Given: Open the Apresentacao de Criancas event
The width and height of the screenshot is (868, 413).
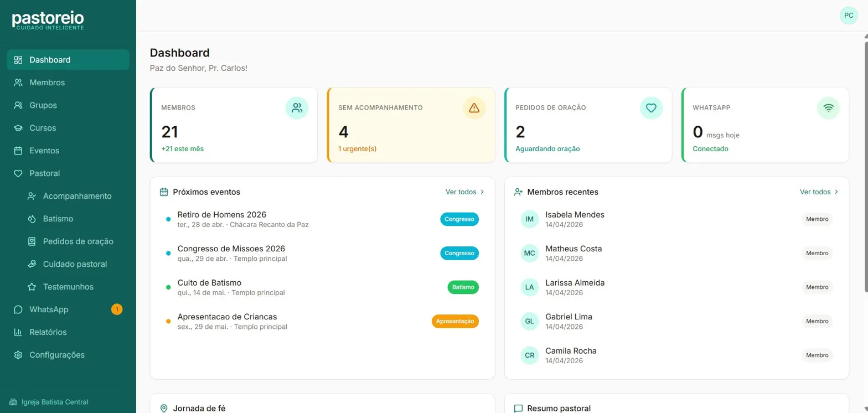Looking at the screenshot, I should (x=322, y=321).
